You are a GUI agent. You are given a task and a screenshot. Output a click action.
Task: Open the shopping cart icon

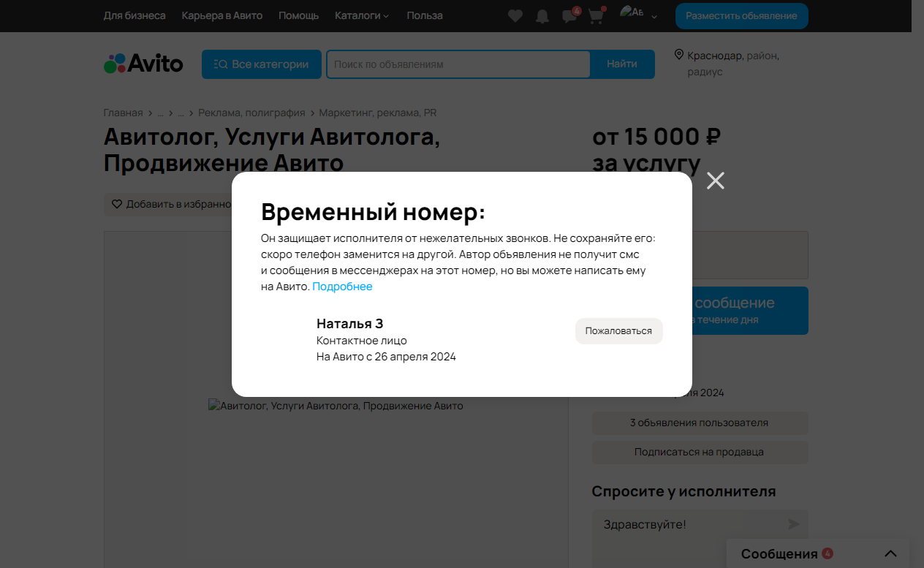pos(597,16)
